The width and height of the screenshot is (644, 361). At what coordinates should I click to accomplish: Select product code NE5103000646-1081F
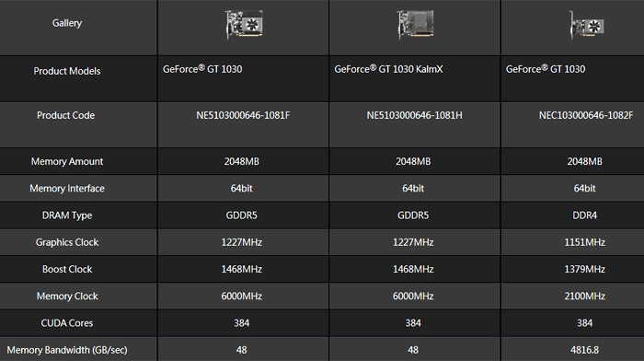(x=243, y=115)
